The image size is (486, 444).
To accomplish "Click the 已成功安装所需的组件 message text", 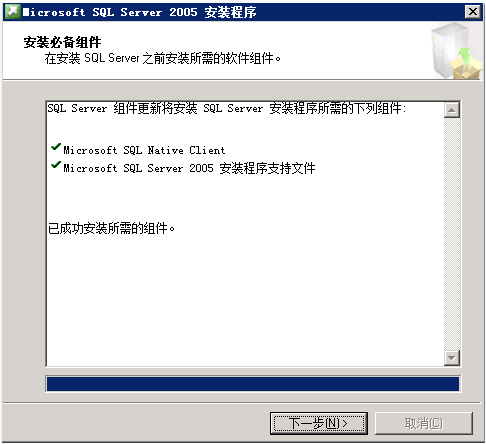I will (111, 229).
